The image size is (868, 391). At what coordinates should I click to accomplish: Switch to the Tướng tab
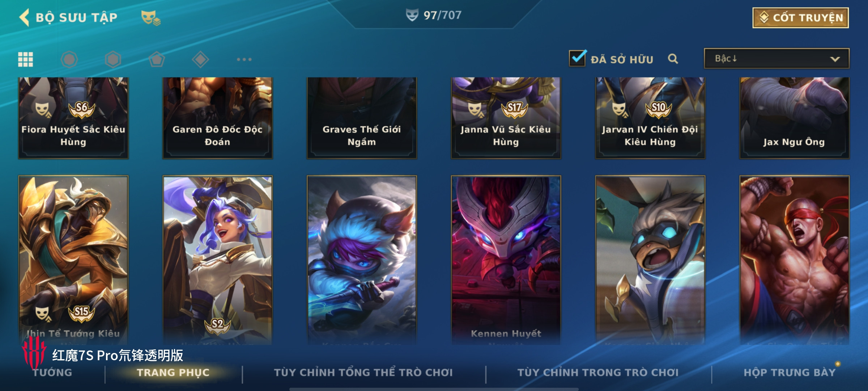tap(52, 372)
